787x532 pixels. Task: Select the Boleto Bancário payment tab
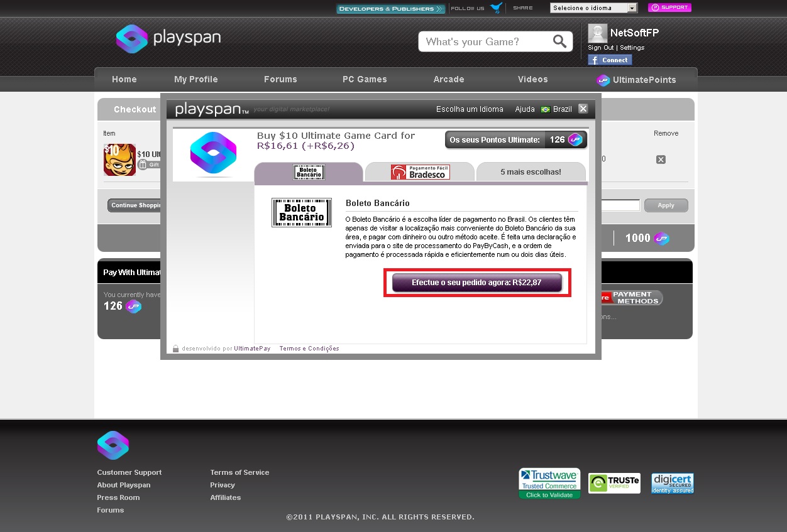click(x=309, y=172)
